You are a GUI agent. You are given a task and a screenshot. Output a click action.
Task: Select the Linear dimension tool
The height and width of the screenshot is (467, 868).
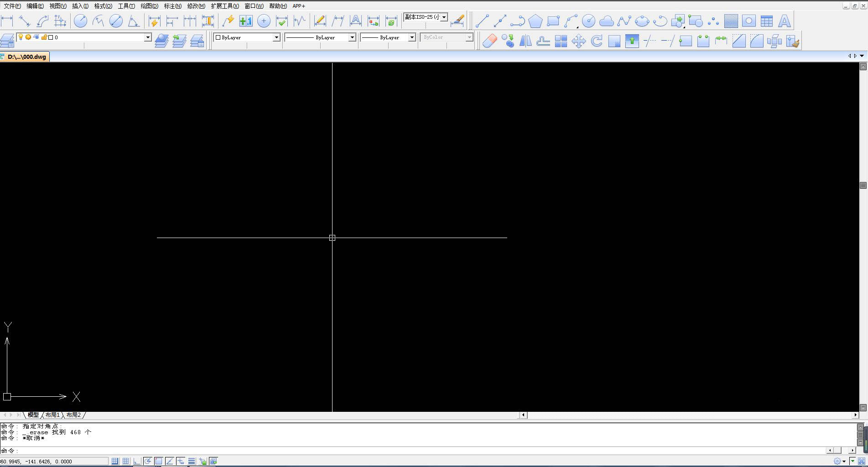click(x=7, y=21)
